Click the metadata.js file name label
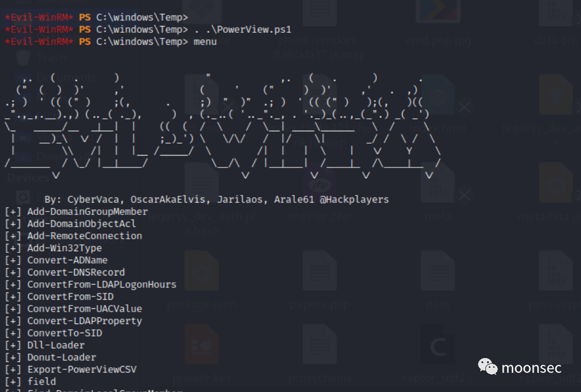Screen dimensions: 581x392 (x=549, y=217)
